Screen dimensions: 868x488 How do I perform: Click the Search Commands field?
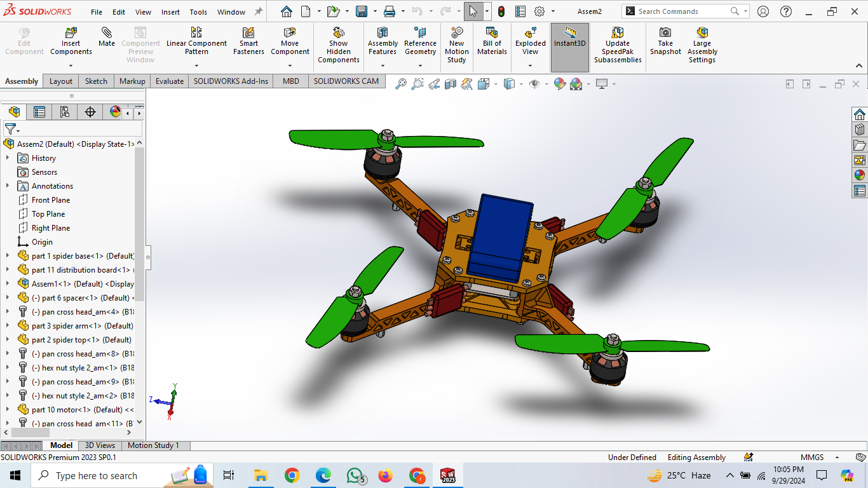[x=685, y=11]
